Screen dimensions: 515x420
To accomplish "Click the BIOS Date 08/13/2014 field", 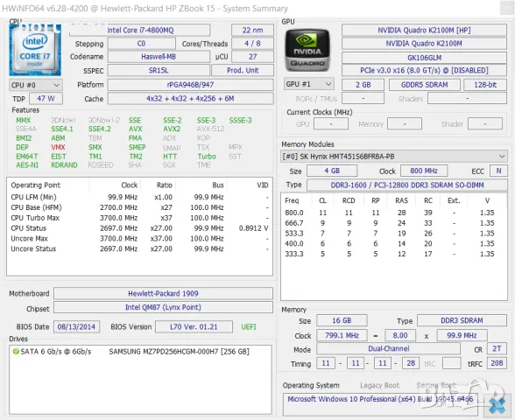I will (x=76, y=327).
